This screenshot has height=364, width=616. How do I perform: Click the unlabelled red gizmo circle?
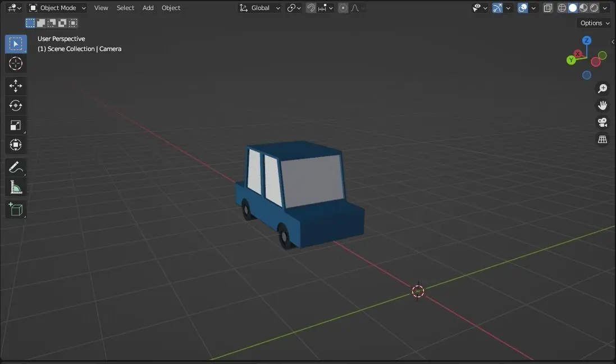pyautogui.click(x=596, y=62)
